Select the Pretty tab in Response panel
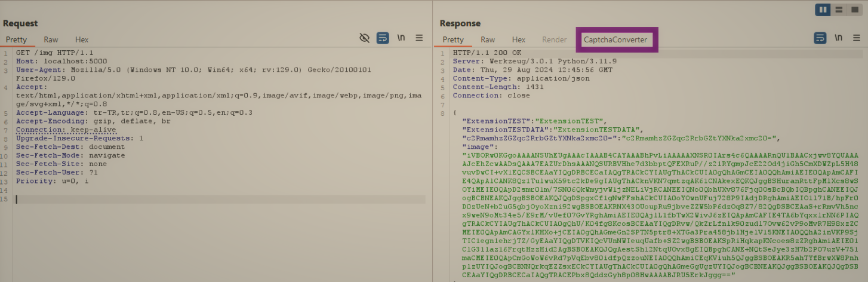This screenshot has width=868, height=282. tap(453, 39)
